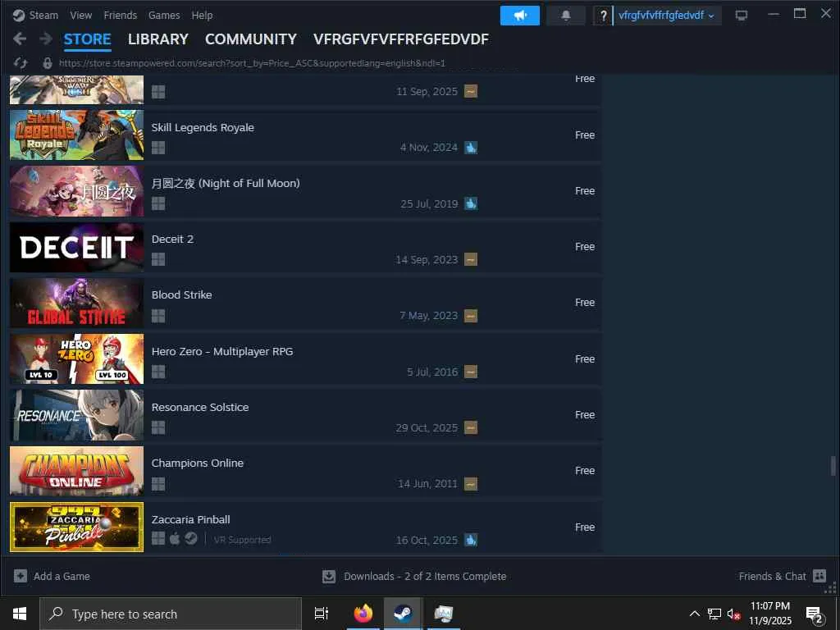This screenshot has width=840, height=630.
Task: Click the Champions Online thumbnail
Action: click(76, 471)
